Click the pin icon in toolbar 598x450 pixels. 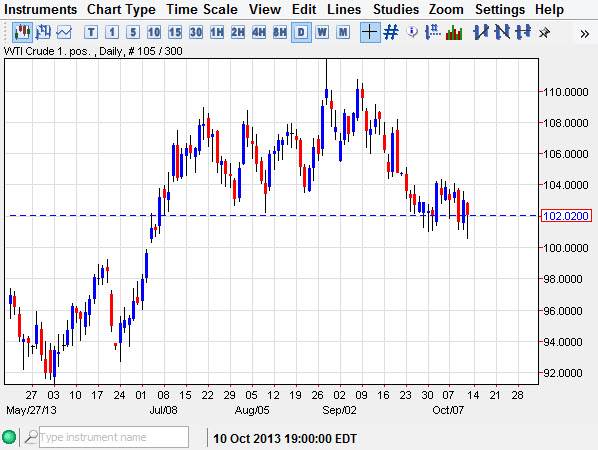click(544, 33)
